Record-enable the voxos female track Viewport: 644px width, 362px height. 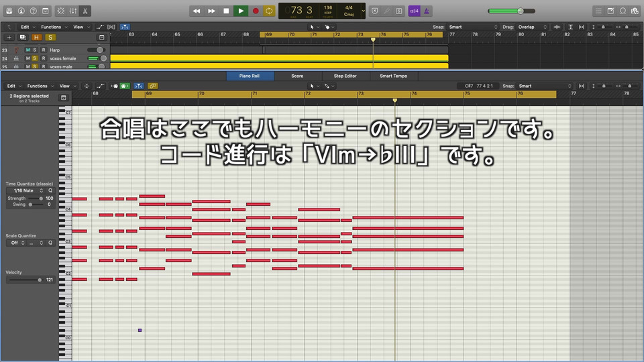(x=44, y=58)
